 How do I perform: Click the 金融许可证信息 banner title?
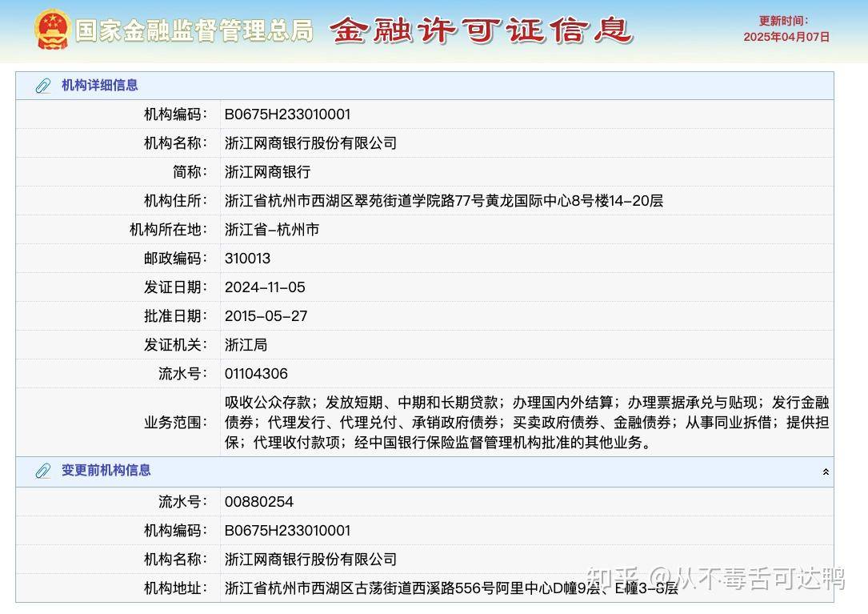(482, 30)
